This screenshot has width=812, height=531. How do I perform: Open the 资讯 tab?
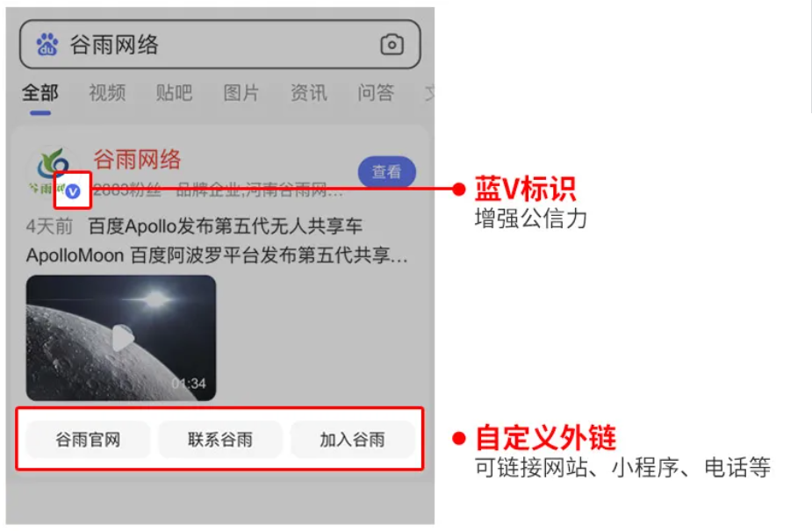pos(309,93)
